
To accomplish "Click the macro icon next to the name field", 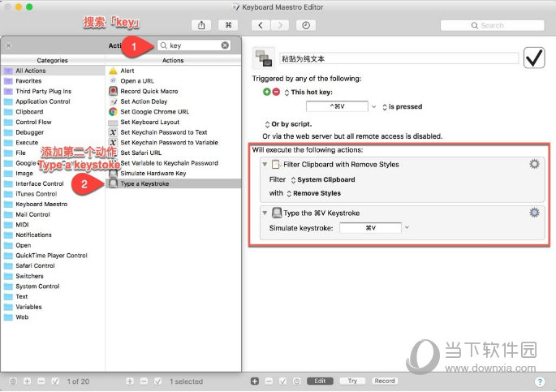I will click(264, 58).
